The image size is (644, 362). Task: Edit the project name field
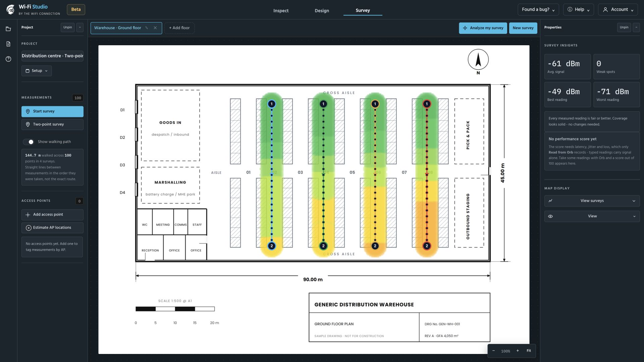coord(52,56)
